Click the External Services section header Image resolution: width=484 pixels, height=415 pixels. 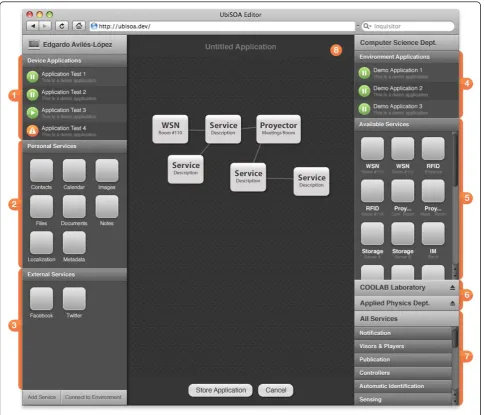pyautogui.click(x=74, y=275)
